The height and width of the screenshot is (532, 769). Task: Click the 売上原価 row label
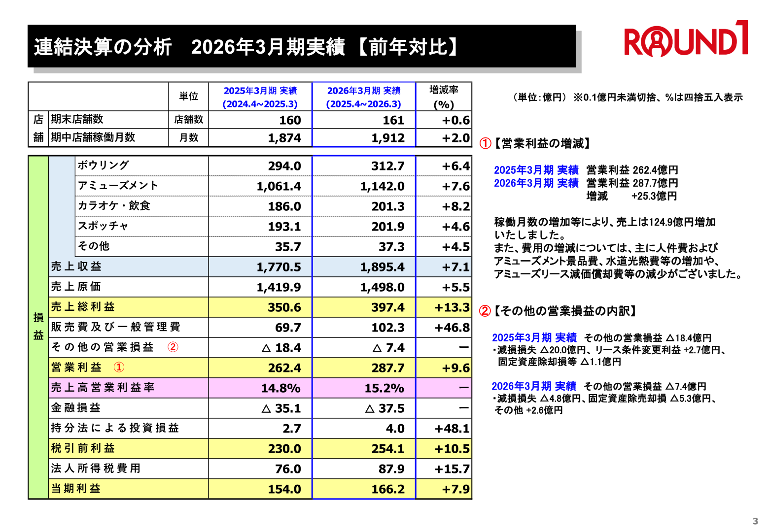[x=76, y=287]
